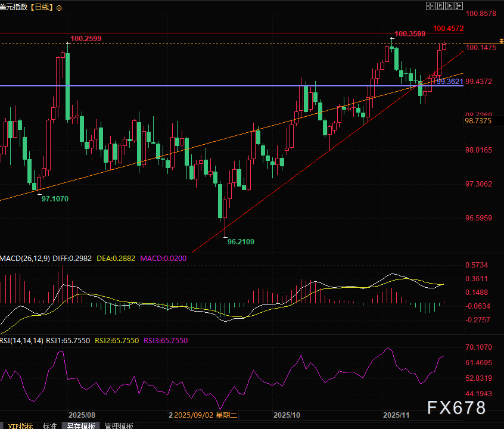Click the jump-to-chart-start icon

(x=440, y=5)
